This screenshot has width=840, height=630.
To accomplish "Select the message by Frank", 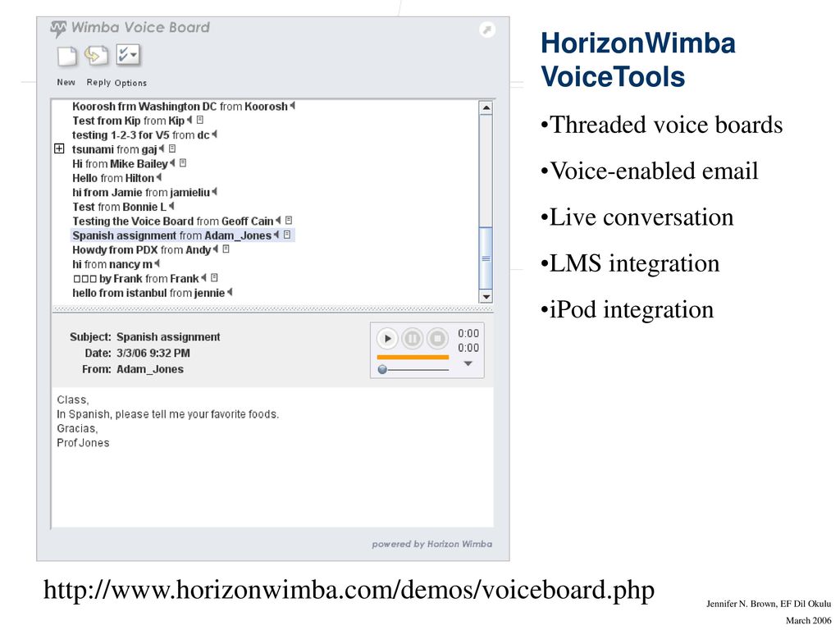I will [x=144, y=279].
